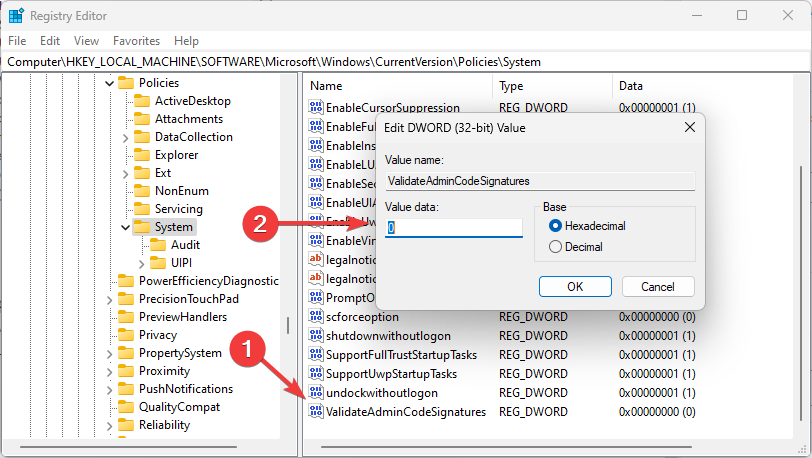Screen dimensions: 812x458
Task: Select the PropertySystem key label in tree
Action: pyautogui.click(x=180, y=353)
